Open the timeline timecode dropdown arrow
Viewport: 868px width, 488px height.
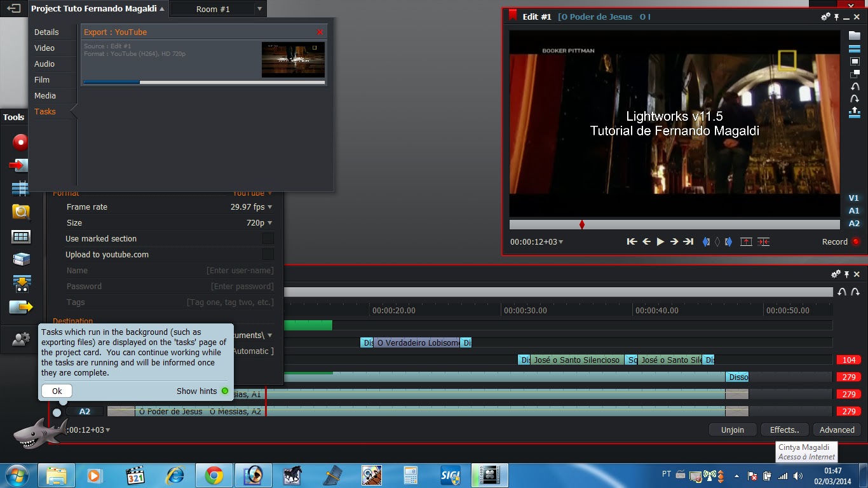click(x=108, y=430)
